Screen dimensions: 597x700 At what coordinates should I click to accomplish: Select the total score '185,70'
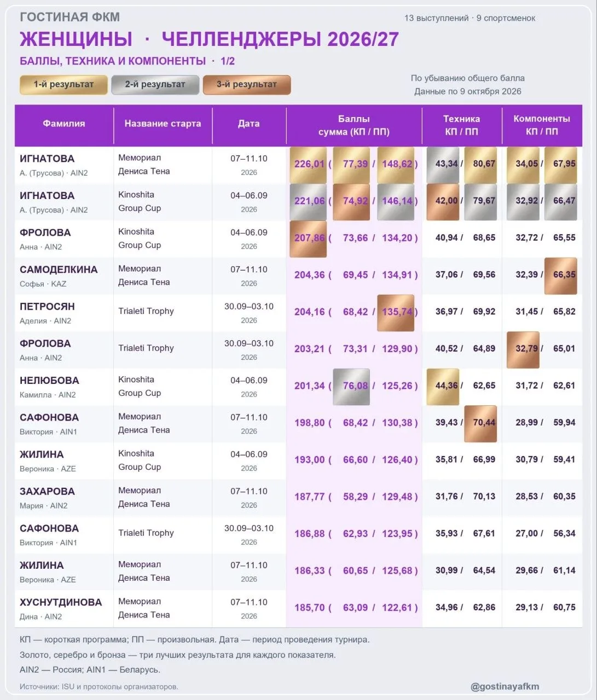(310, 608)
